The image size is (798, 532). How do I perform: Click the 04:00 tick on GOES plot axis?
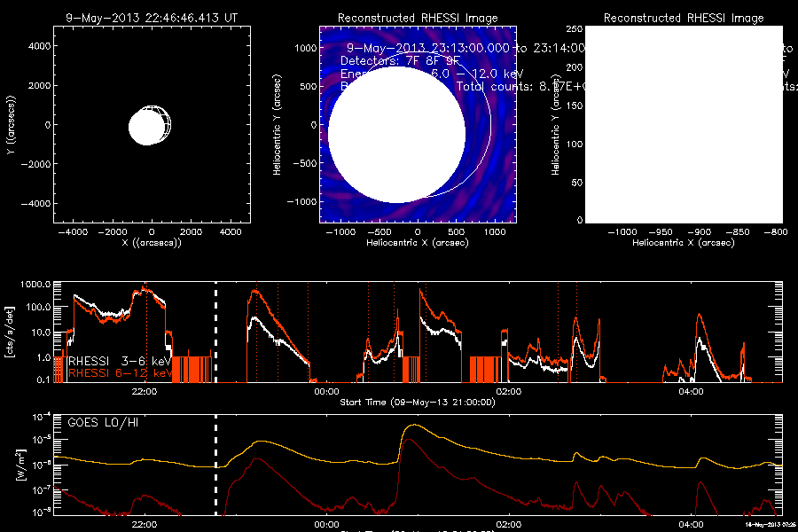pyautogui.click(x=691, y=524)
